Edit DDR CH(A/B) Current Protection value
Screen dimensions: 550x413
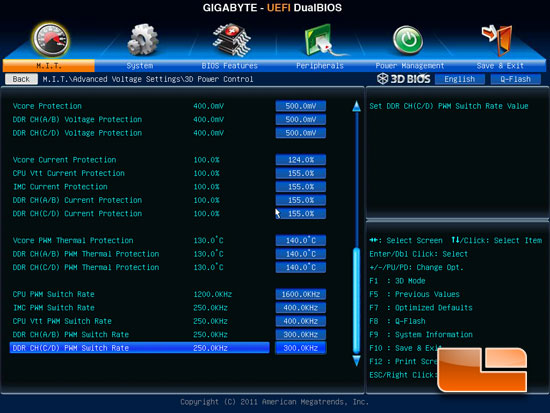301,200
